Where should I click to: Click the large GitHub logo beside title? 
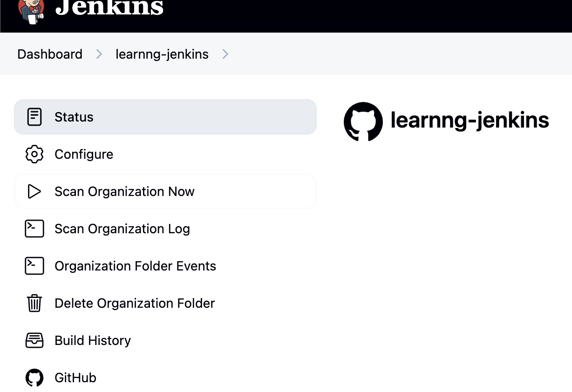[363, 121]
